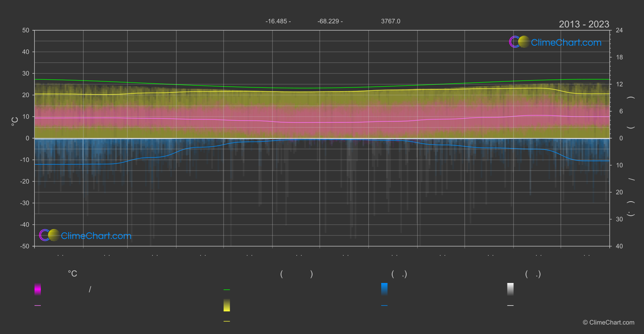Image resolution: width=644 pixels, height=334 pixels.
Task: Click the elevation value 3767.0
Action: 391,21
